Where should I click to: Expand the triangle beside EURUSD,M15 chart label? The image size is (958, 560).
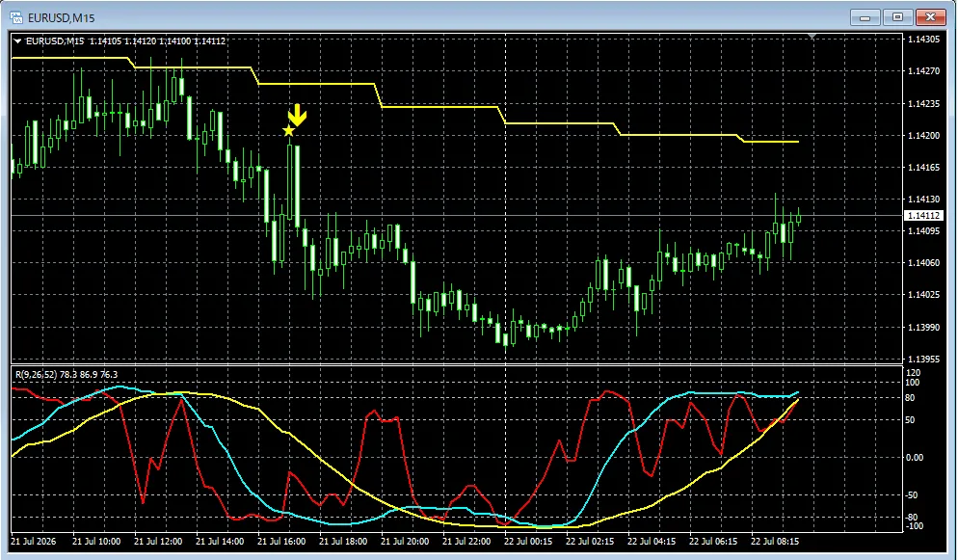point(17,41)
